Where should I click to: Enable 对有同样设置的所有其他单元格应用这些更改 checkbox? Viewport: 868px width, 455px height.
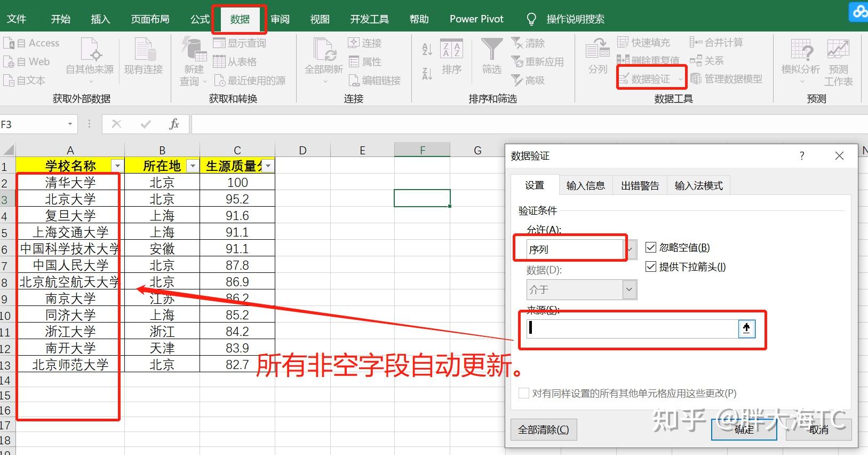tap(524, 393)
